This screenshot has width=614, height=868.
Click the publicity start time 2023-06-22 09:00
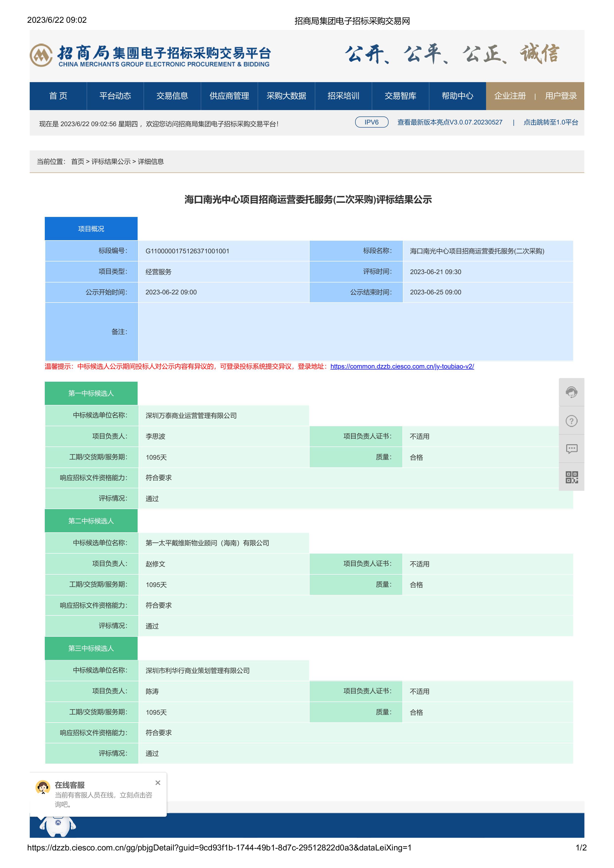[x=171, y=292]
